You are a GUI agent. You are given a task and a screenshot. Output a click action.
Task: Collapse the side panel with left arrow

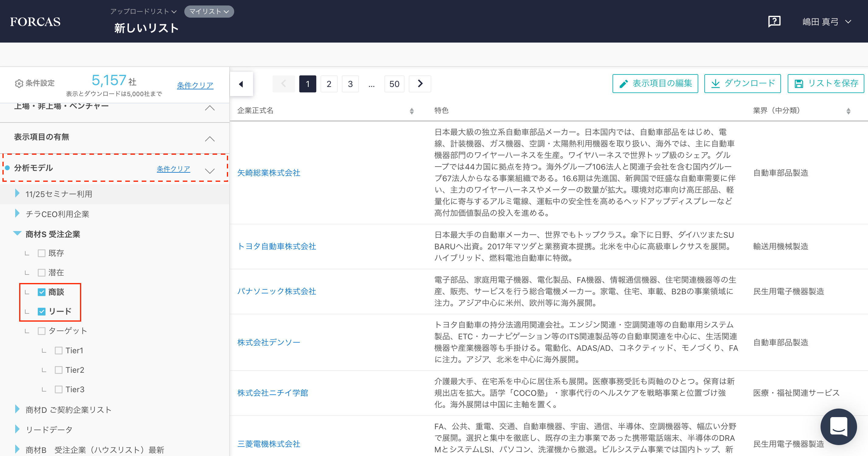[x=241, y=84]
